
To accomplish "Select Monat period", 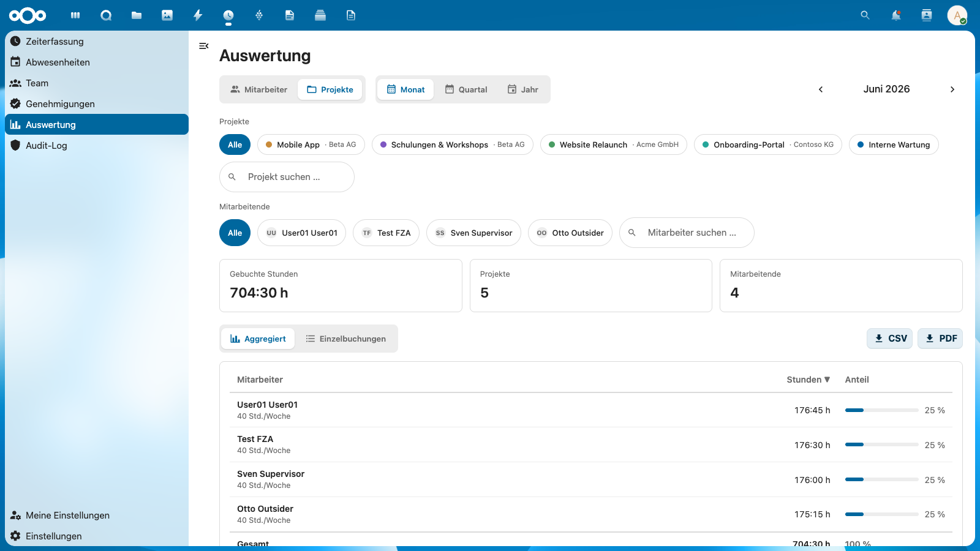I will [x=405, y=89].
